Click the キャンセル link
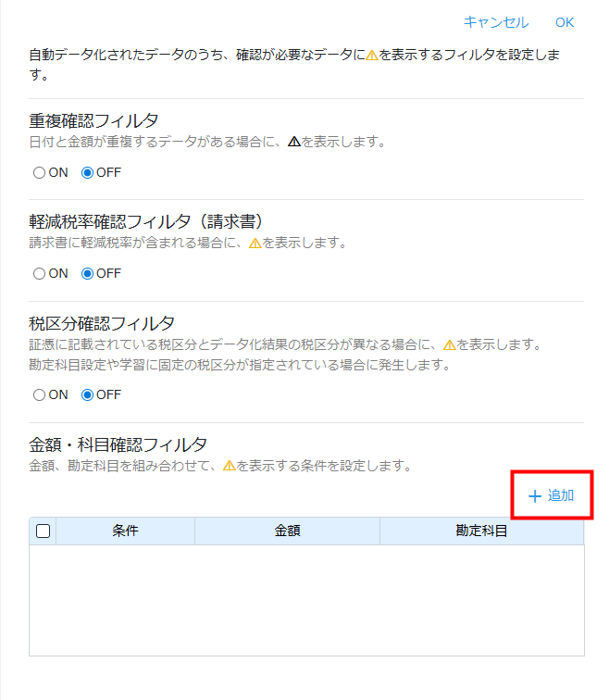Screen dimensions: 609x700 click(x=495, y=22)
